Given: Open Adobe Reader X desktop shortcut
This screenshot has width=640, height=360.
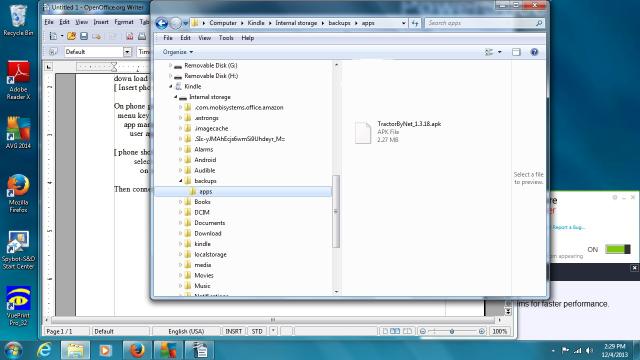Looking at the screenshot, I should [x=18, y=80].
